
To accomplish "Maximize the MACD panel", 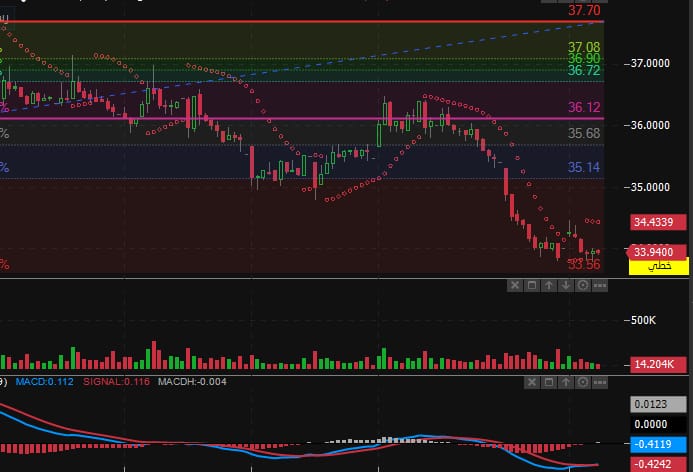I will pos(548,381).
